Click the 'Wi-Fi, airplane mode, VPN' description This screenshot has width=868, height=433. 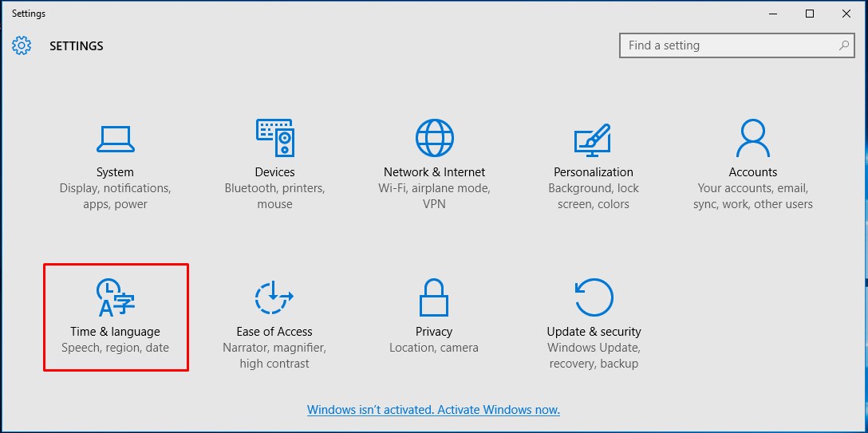click(434, 196)
